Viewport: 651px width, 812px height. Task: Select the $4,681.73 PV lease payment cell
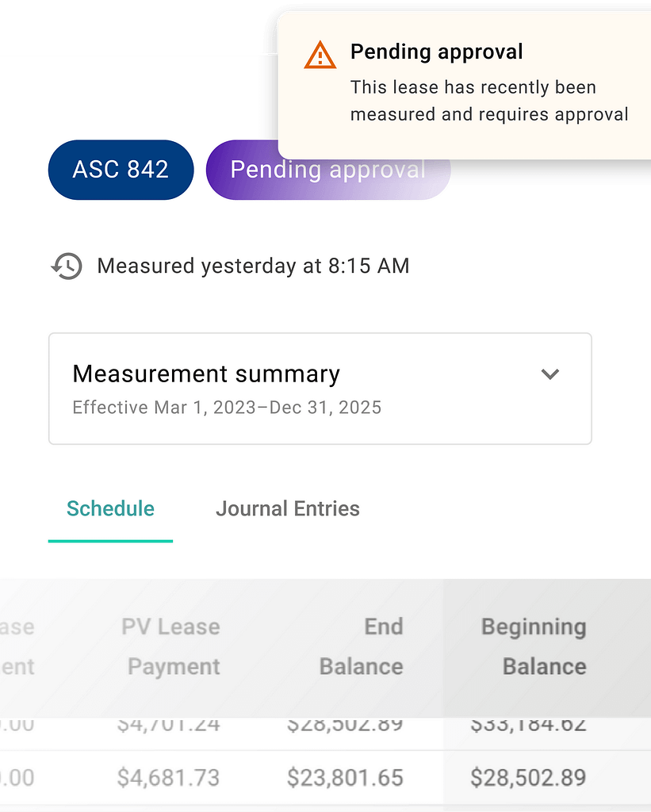(x=168, y=778)
